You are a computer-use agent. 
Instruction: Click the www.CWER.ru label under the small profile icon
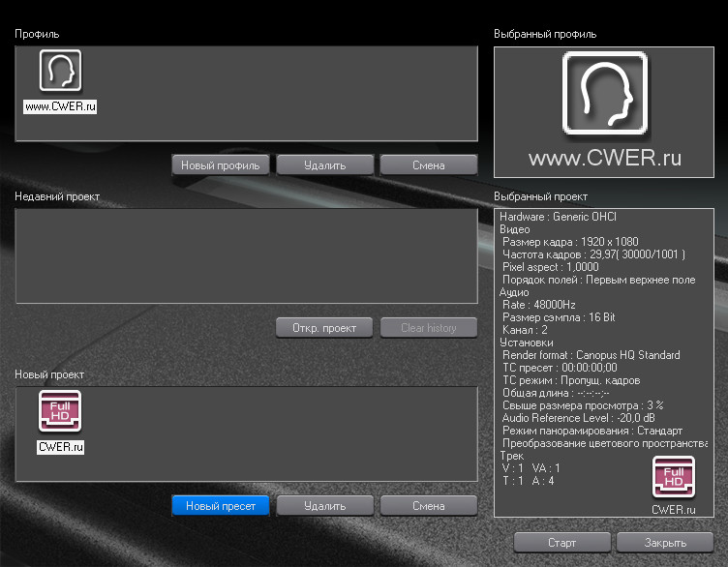click(60, 105)
